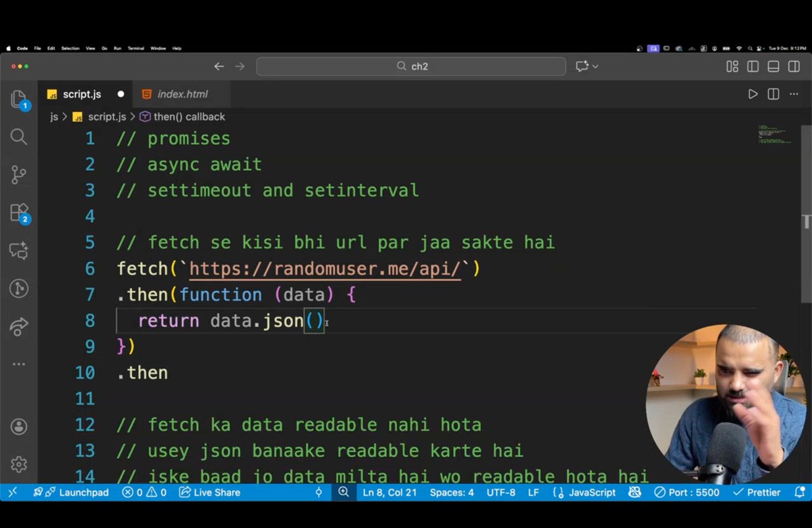Click the Copilot status icon in status bar
This screenshot has height=528, width=812.
pos(635,492)
